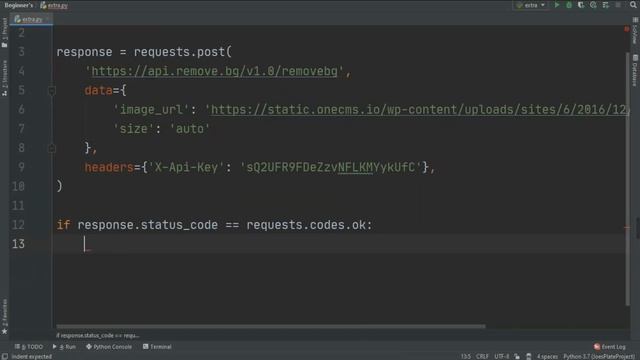Click the API key string 'sQ2UFR9FDeZzvNFLKMYykUfC'

tap(331, 167)
